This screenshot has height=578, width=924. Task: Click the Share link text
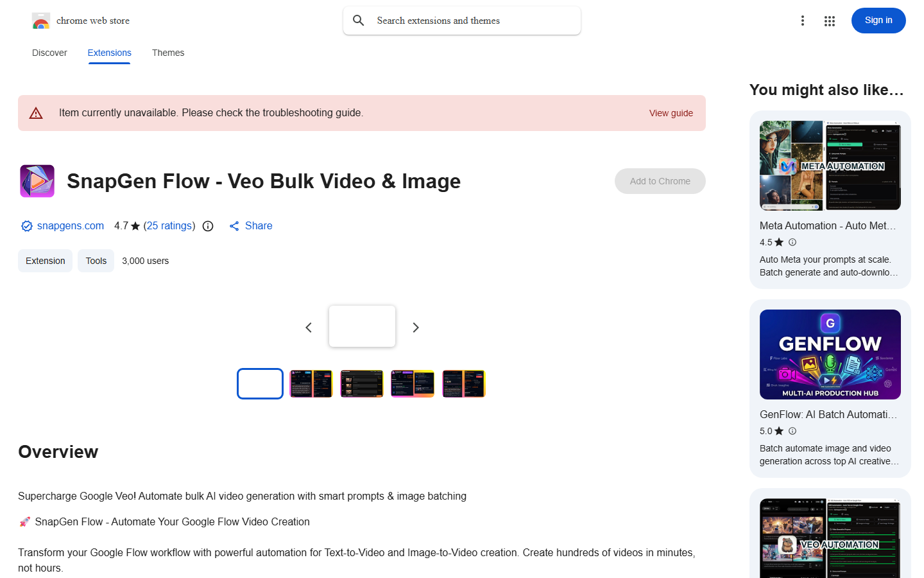259,226
